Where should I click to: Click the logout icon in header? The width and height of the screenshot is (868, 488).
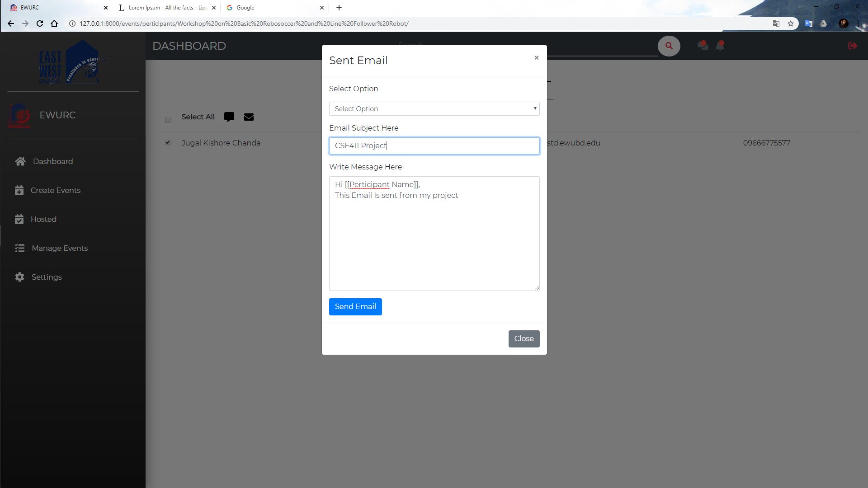coord(852,46)
